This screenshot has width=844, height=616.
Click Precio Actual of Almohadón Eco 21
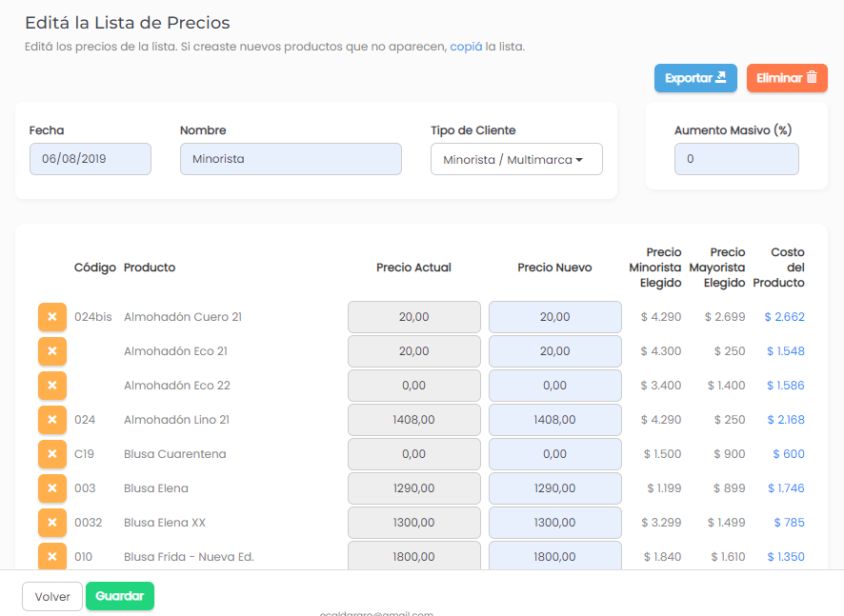pyautogui.click(x=414, y=351)
